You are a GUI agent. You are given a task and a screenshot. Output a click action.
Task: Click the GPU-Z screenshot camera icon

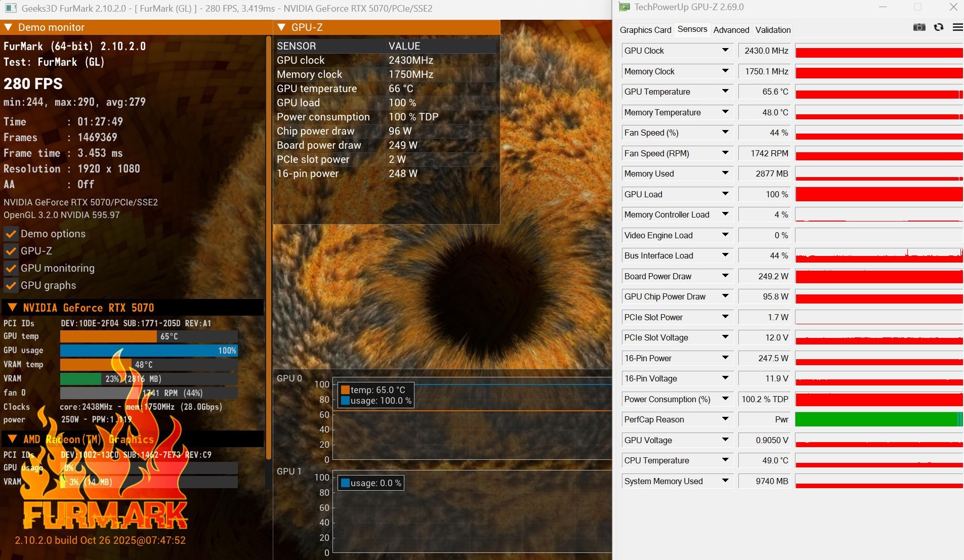coord(919,27)
